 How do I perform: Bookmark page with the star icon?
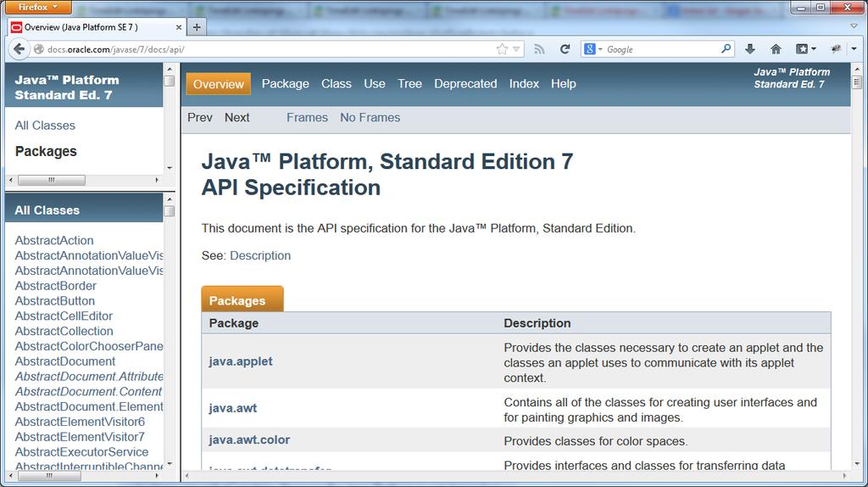click(x=502, y=48)
